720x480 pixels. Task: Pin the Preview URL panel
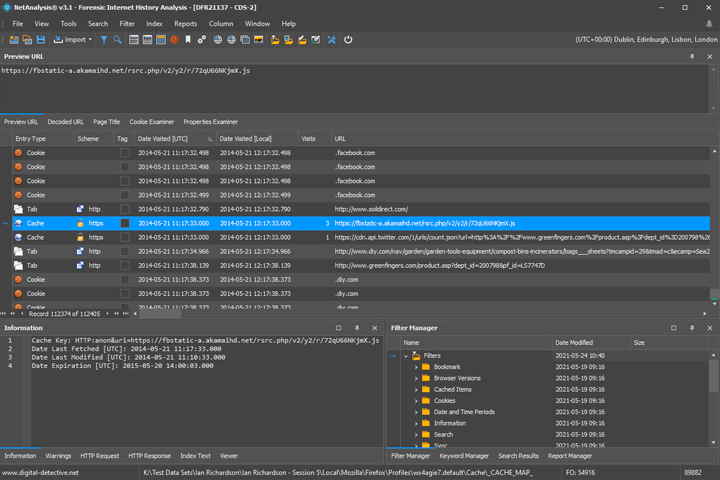(692, 56)
